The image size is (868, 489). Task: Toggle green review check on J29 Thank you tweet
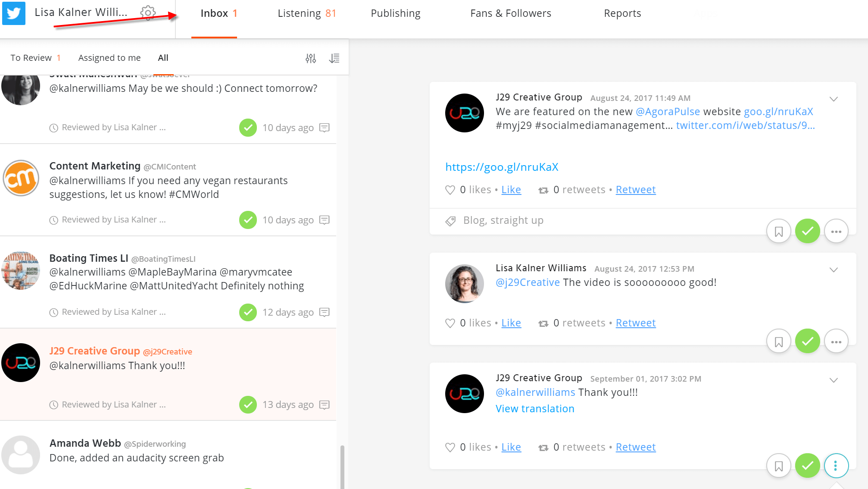click(808, 466)
